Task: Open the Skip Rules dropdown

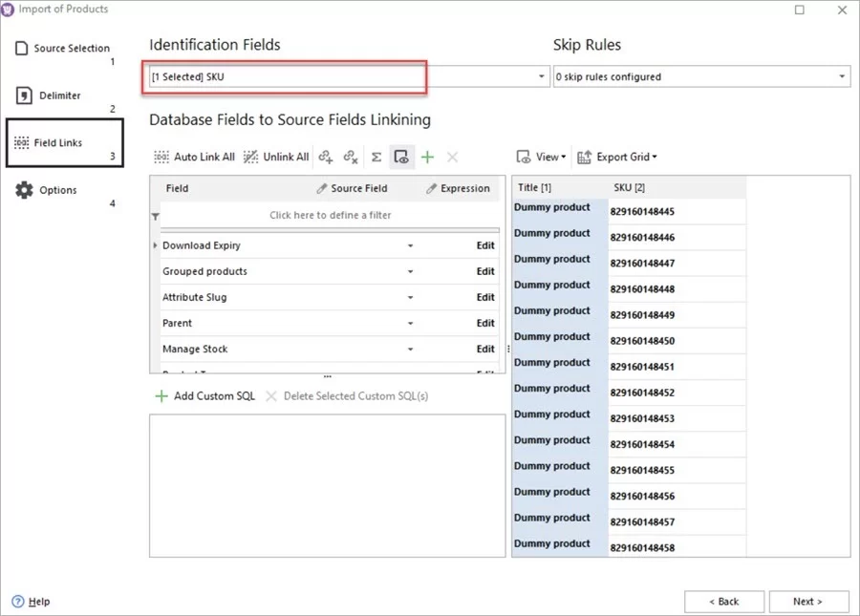Action: pos(842,76)
